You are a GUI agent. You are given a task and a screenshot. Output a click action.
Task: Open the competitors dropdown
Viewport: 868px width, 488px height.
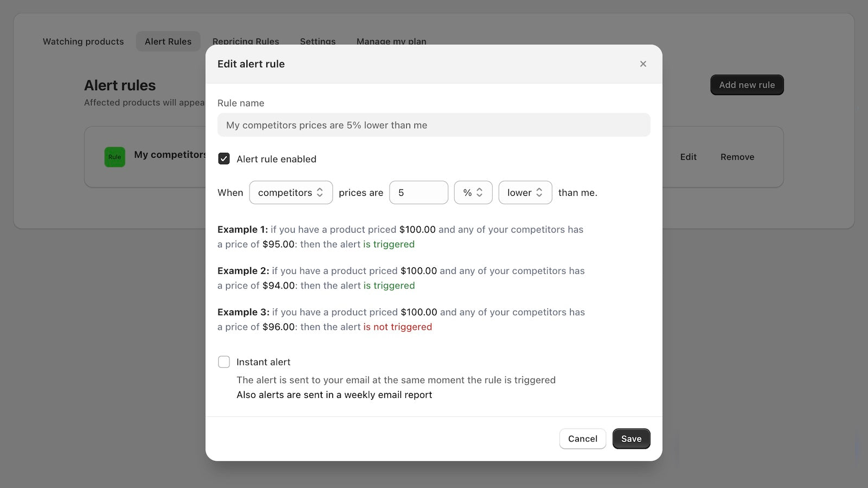click(291, 192)
